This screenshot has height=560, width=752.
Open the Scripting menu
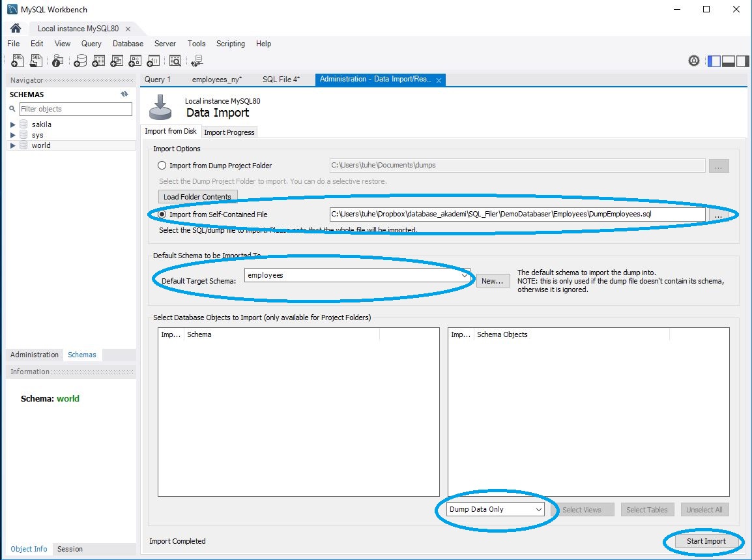point(231,44)
